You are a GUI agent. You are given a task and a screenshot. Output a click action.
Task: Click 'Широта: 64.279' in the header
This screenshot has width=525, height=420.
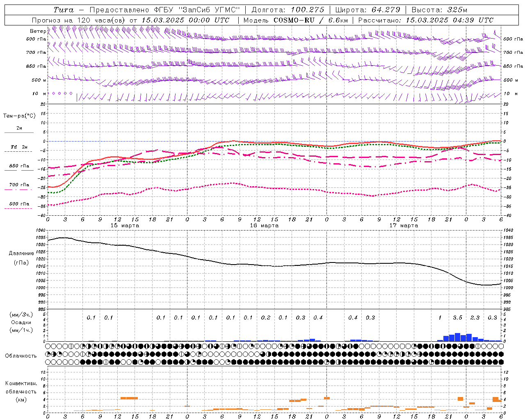pyautogui.click(x=367, y=10)
